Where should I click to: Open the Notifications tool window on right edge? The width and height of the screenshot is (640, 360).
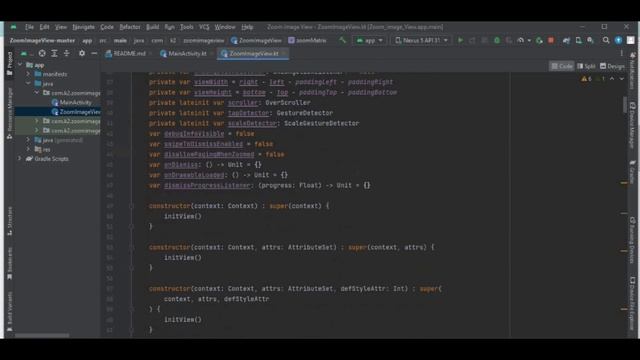632,71
